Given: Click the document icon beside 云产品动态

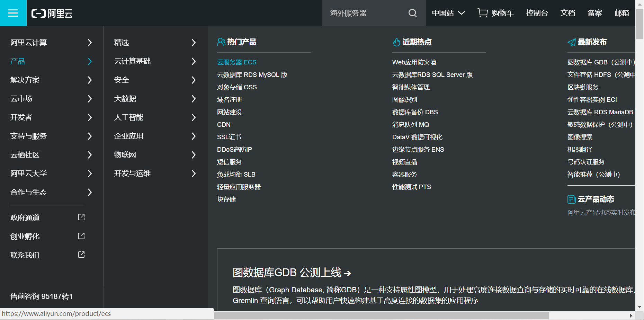Looking at the screenshot, I should point(571,199).
